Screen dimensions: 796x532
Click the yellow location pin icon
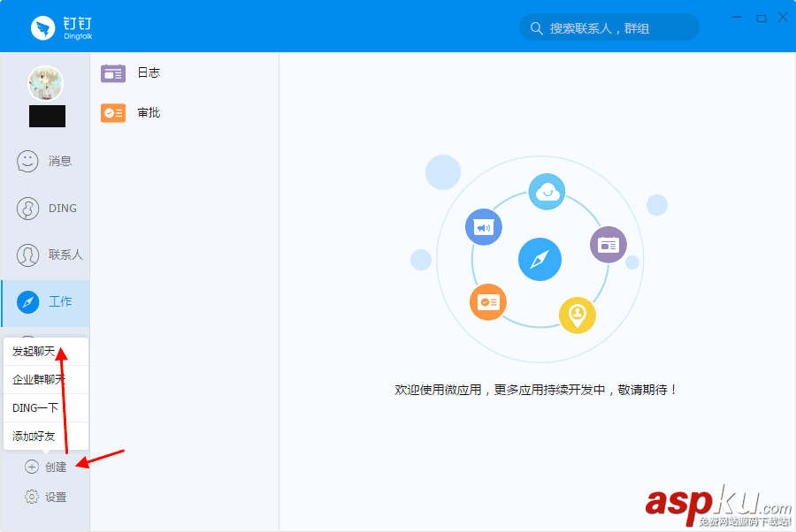[x=578, y=315]
